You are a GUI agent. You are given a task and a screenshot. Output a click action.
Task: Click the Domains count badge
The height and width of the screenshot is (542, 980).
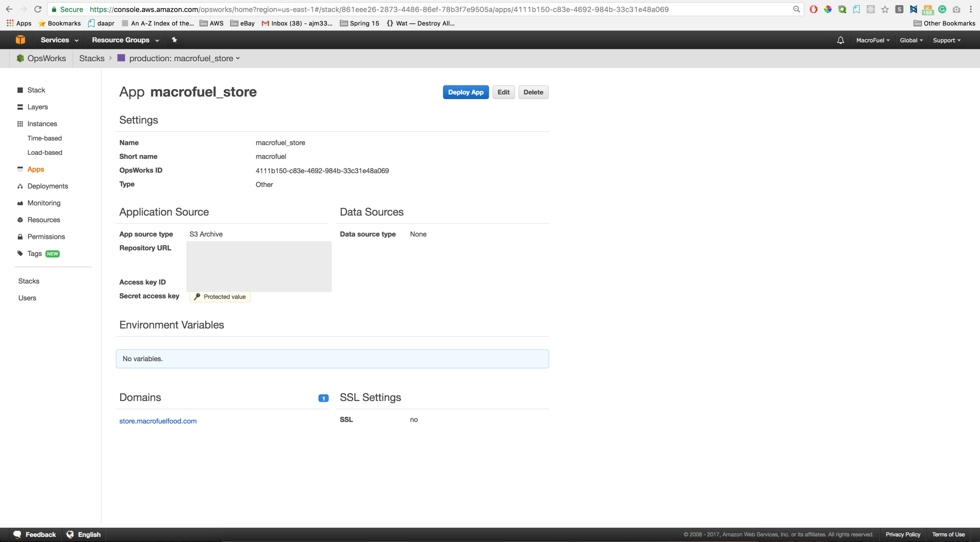[323, 398]
